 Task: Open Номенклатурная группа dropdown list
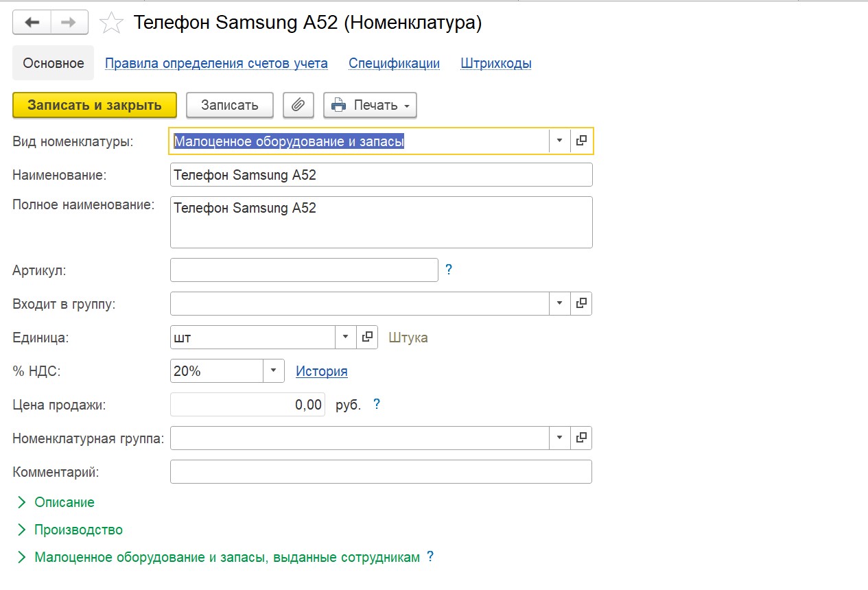559,438
